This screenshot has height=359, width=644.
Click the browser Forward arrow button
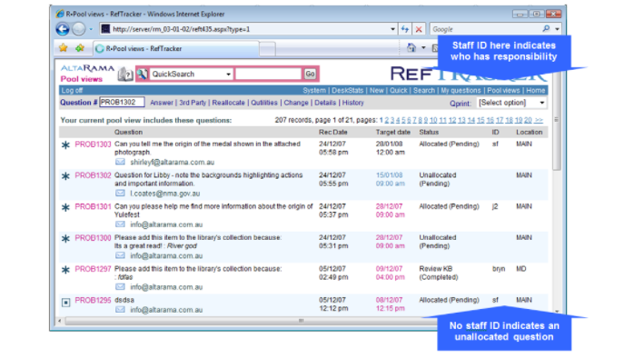tap(78, 29)
